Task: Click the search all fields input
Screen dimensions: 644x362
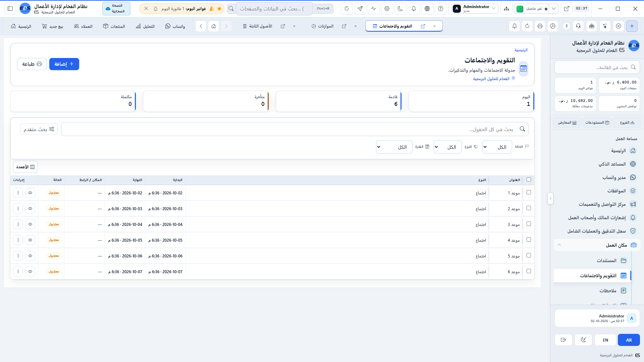Action: pyautogui.click(x=295, y=129)
